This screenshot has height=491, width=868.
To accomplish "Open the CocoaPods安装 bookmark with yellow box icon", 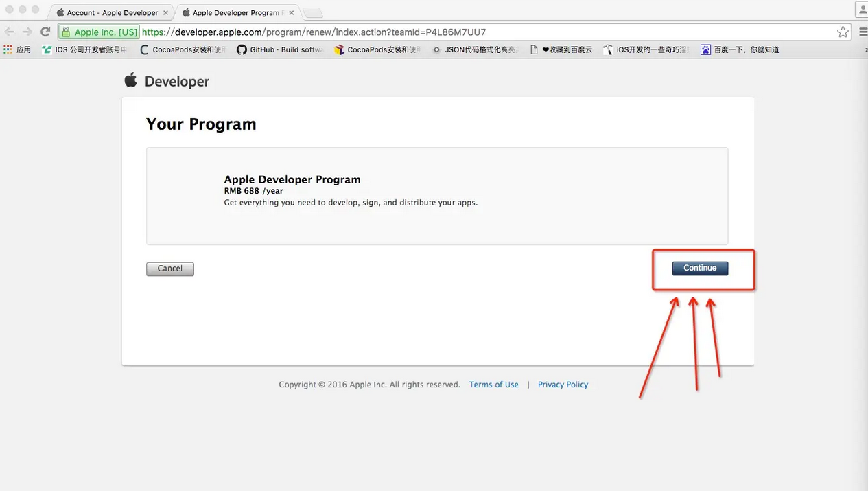I will pyautogui.click(x=377, y=49).
